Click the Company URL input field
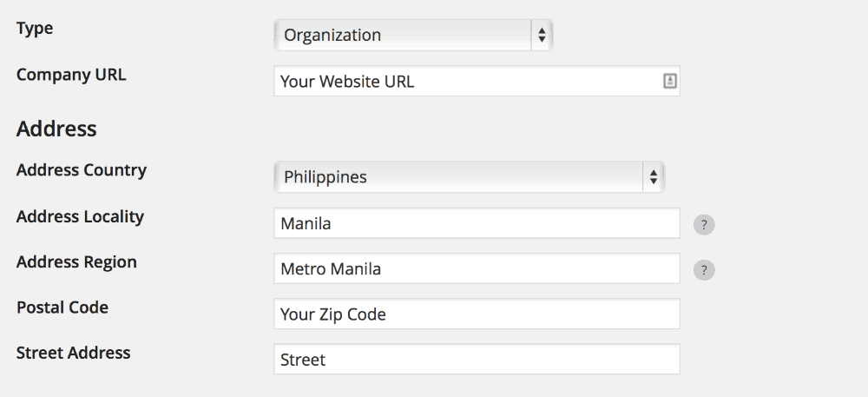Image resolution: width=868 pixels, height=397 pixels. (x=477, y=82)
